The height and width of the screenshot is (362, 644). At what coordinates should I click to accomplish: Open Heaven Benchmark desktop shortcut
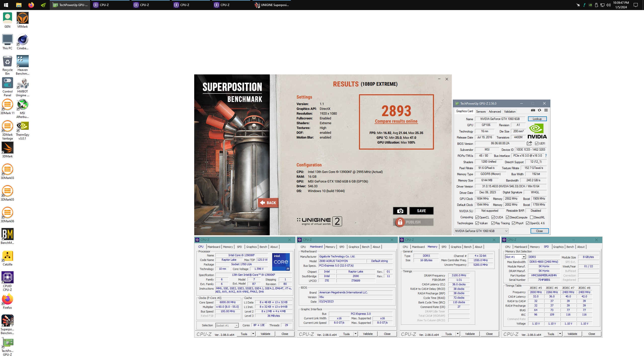22,65
